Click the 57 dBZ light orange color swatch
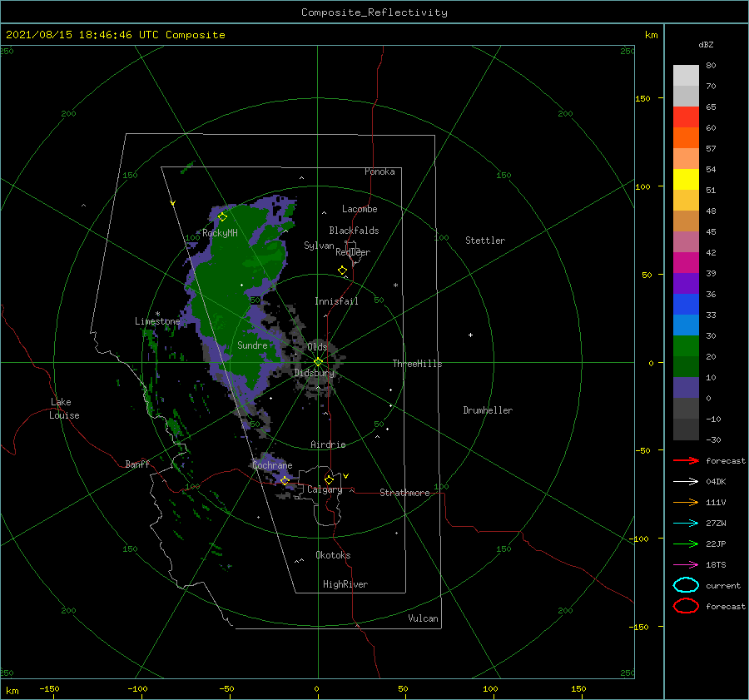 pos(686,159)
